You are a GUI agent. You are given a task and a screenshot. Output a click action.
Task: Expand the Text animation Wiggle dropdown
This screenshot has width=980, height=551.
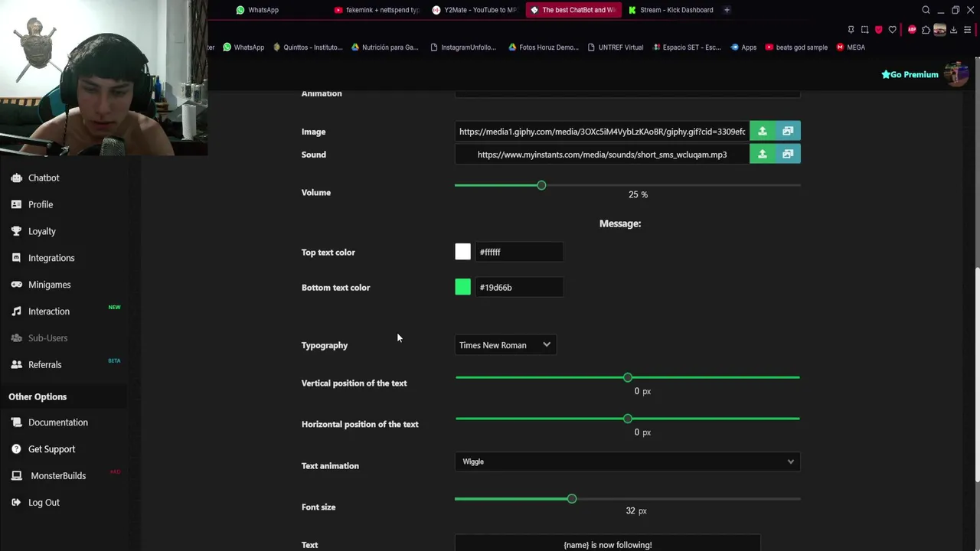[627, 461]
